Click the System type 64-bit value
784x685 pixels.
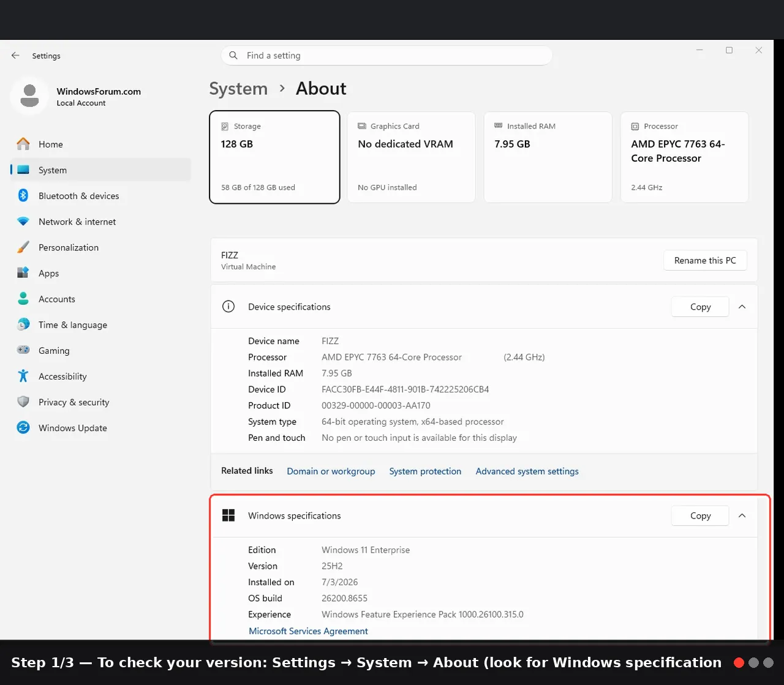pyautogui.click(x=412, y=422)
